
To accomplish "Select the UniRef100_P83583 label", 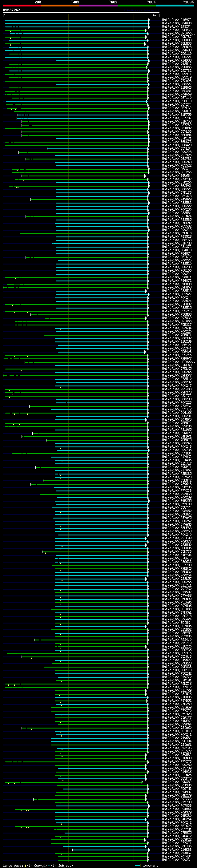I will tap(177, 203).
